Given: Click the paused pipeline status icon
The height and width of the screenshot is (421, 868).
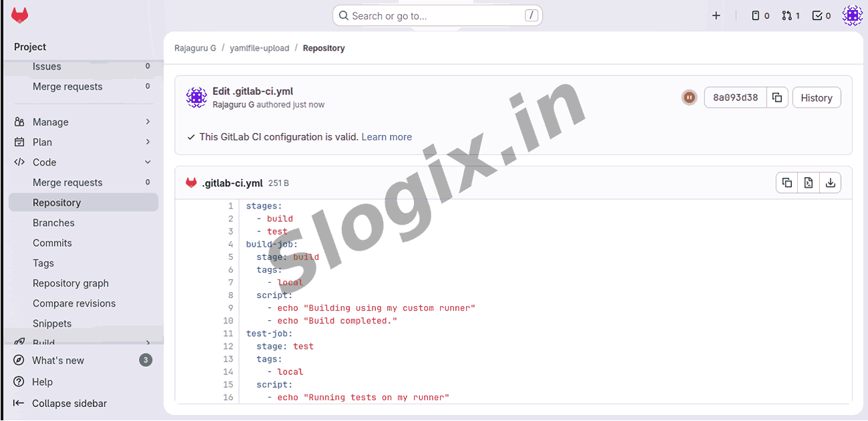Looking at the screenshot, I should click(689, 98).
